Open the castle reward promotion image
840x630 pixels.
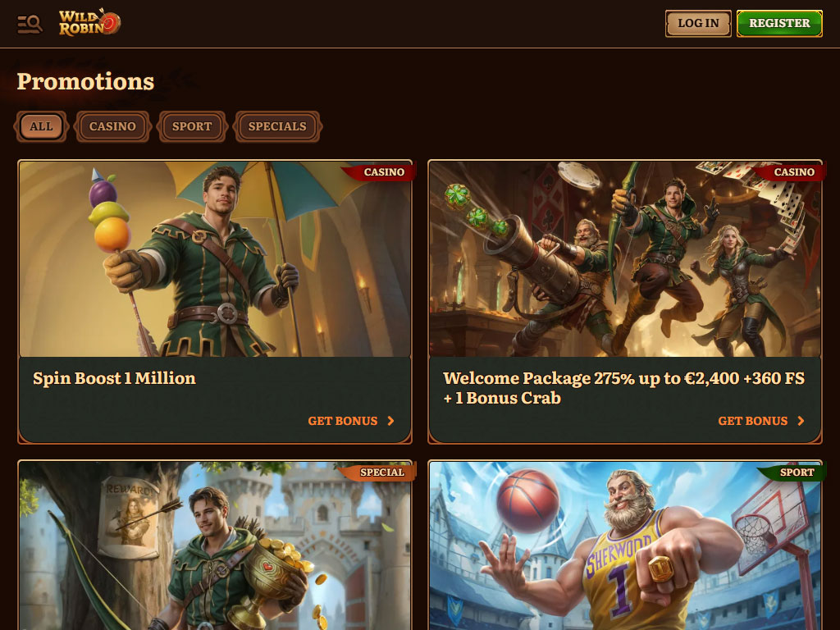pos(215,546)
